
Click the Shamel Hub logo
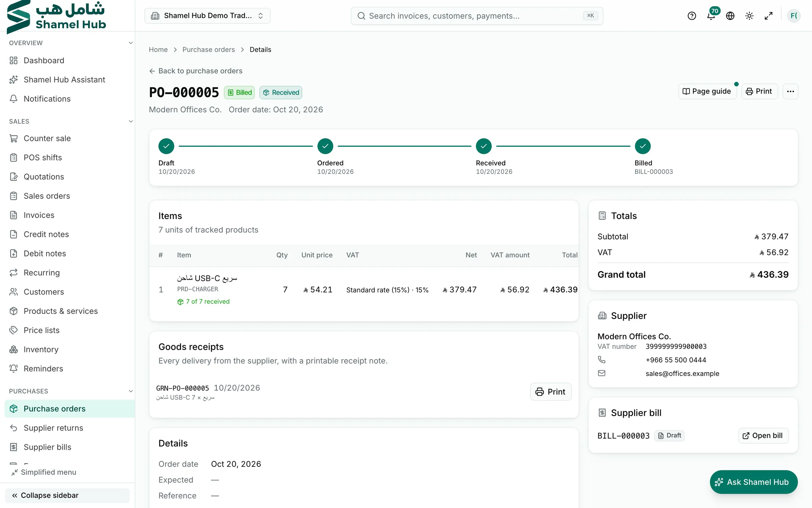click(x=56, y=17)
